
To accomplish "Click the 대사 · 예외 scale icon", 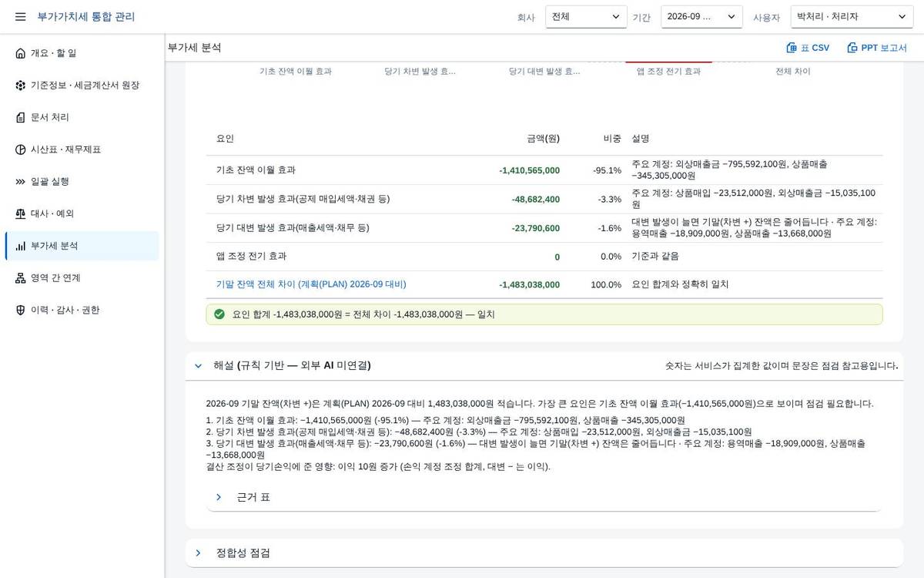I will click(x=21, y=213).
